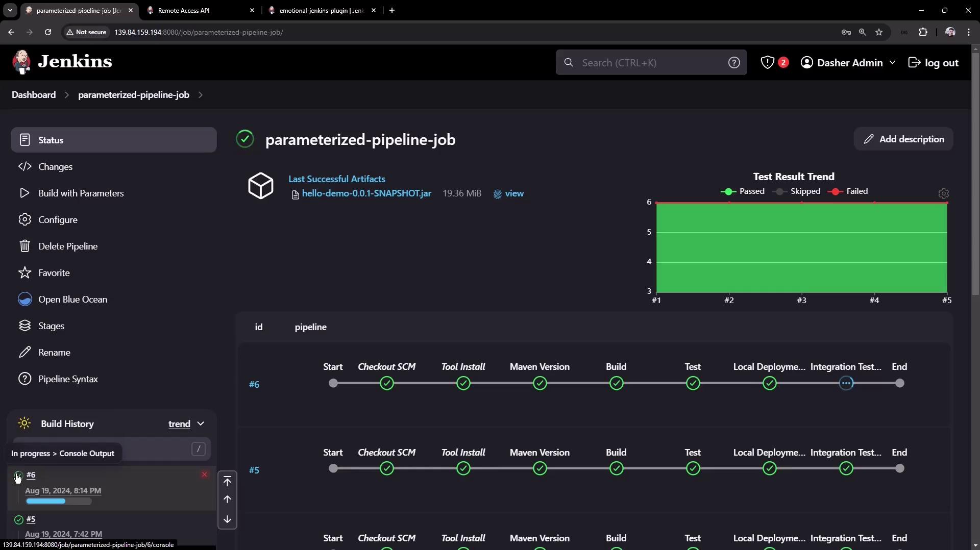Download hello-demo-0.0.1-SNAPSHOT.jar artifact link
This screenshot has width=980, height=550.
tap(366, 194)
